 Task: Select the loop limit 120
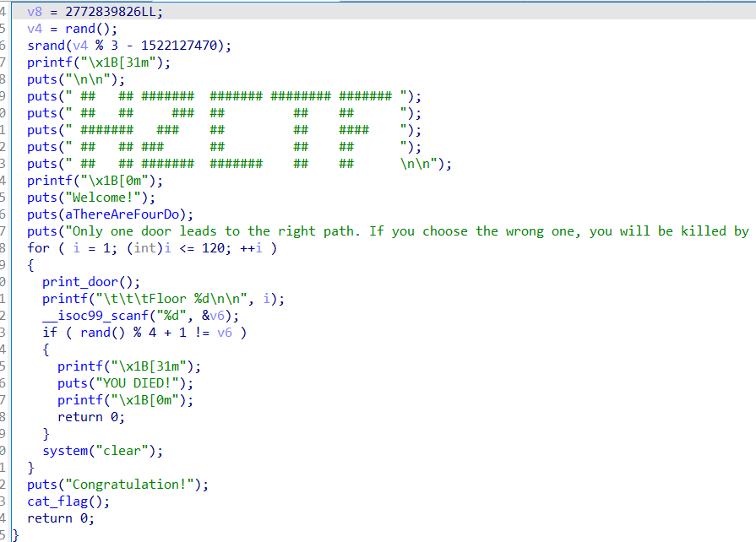click(x=213, y=248)
